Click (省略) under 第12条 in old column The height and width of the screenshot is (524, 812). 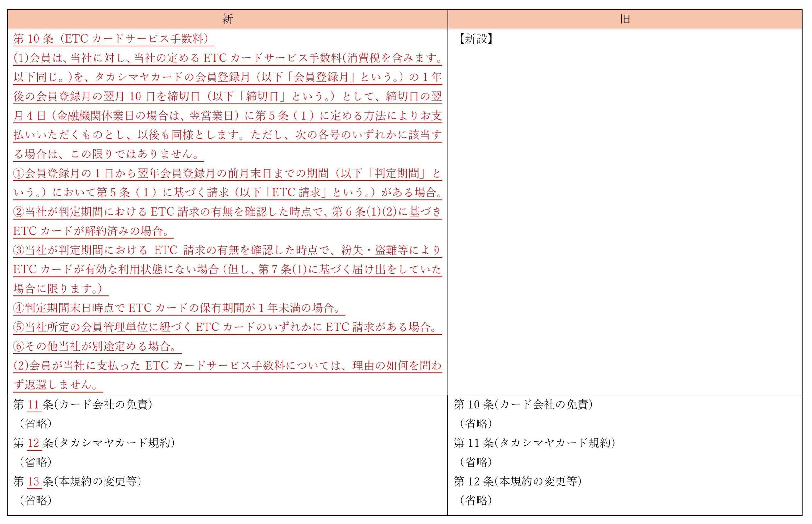[x=476, y=501]
